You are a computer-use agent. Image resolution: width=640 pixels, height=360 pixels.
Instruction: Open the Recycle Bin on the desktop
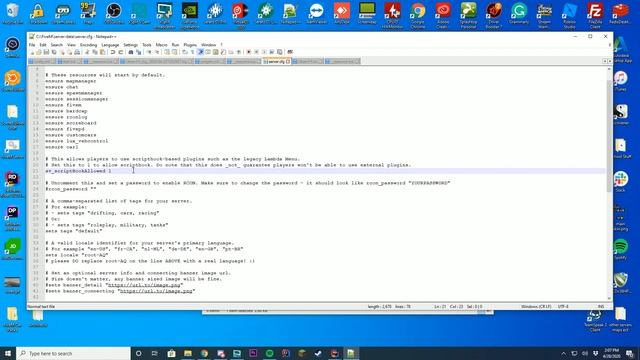pos(13,14)
